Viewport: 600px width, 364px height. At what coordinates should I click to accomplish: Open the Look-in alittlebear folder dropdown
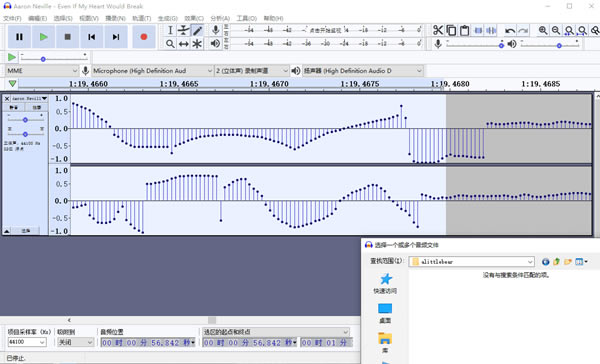click(x=471, y=262)
